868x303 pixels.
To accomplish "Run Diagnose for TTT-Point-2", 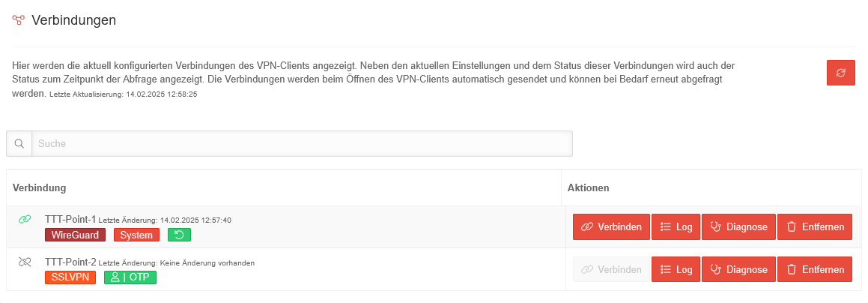I will 738,269.
